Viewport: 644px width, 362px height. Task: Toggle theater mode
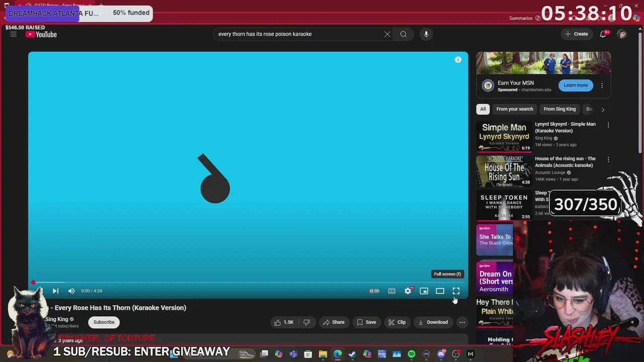440,291
